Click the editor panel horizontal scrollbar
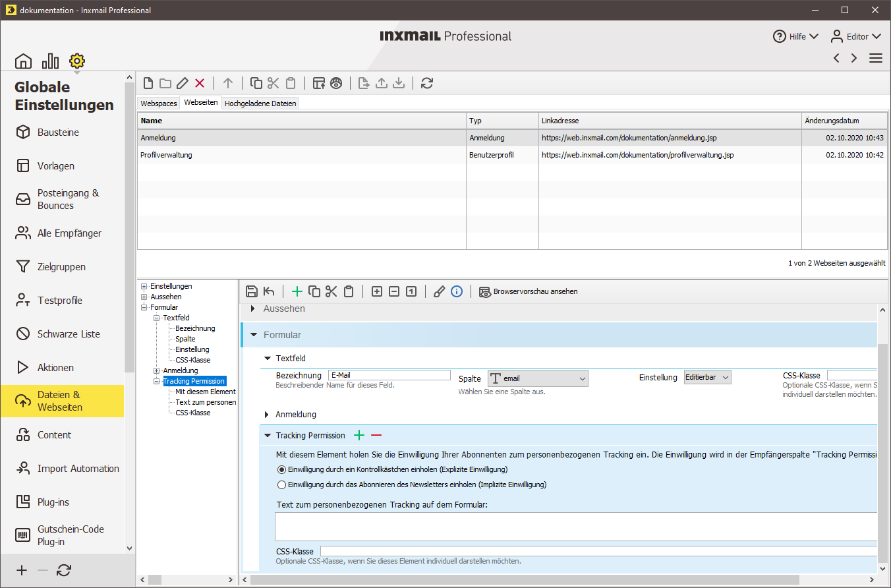 (524, 579)
